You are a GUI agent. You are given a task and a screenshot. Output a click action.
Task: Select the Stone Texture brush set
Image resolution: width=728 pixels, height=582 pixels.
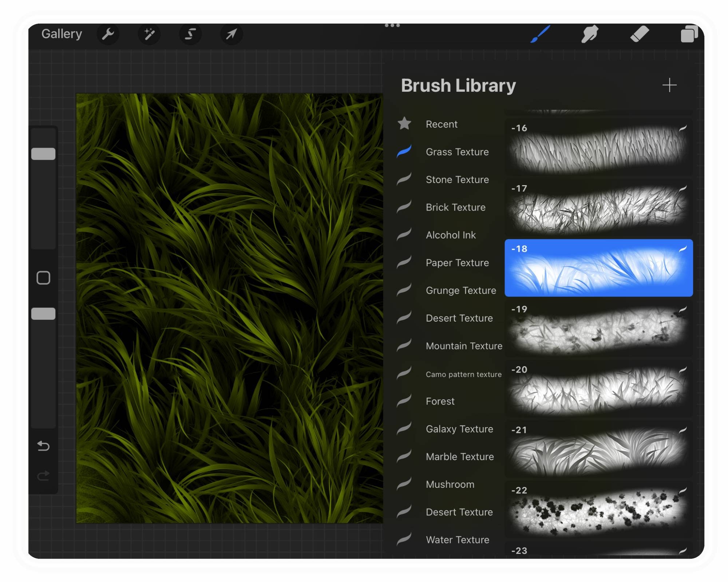pyautogui.click(x=457, y=179)
